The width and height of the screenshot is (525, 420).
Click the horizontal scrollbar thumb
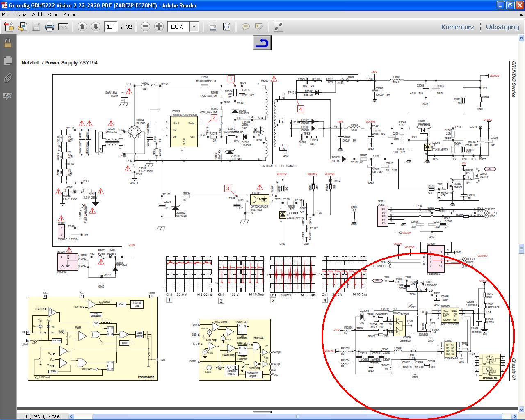pyautogui.click(x=298, y=416)
